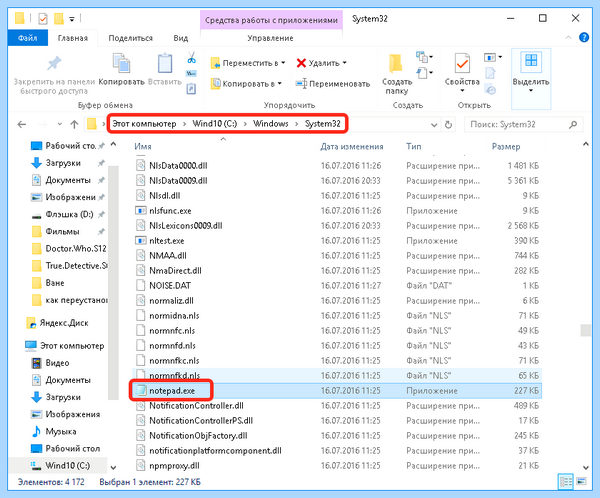Open the Свойства checkmark icon
Image resolution: width=600 pixels, height=498 pixels.
(462, 63)
